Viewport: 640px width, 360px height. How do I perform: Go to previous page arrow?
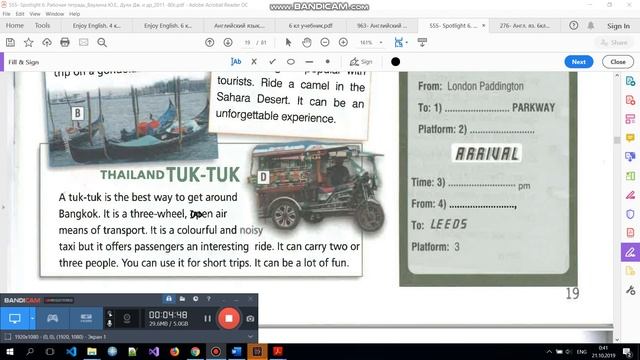[x=209, y=42]
